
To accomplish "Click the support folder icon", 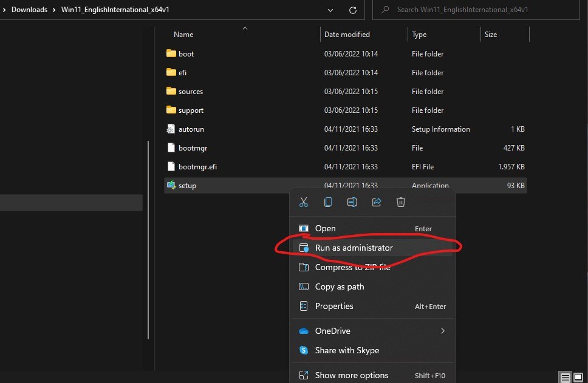I will 171,110.
